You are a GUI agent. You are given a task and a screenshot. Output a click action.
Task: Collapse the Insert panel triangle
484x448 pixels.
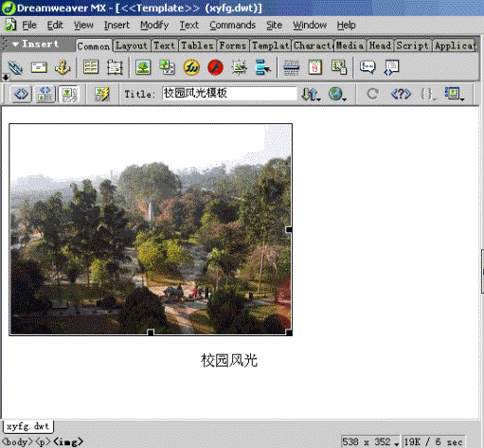click(x=15, y=45)
